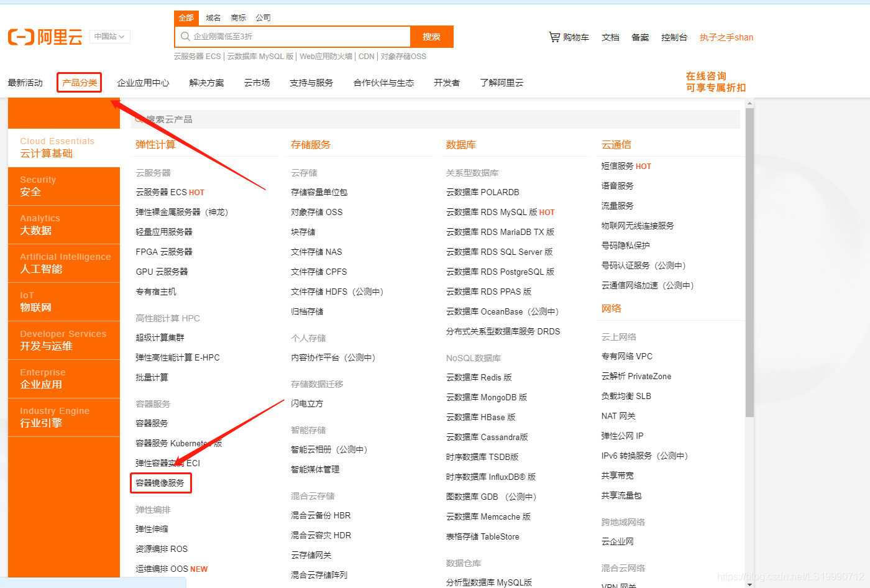Open 容器镜像服务 product link

(160, 483)
